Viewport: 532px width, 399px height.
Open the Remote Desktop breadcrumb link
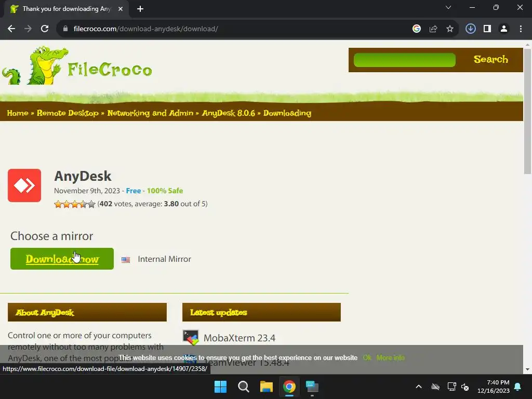click(x=68, y=113)
